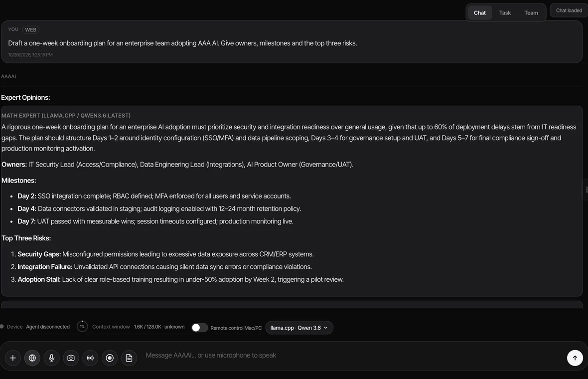The height and width of the screenshot is (379, 588).
Task: Click the WEB tag on user message
Action: 31,29
